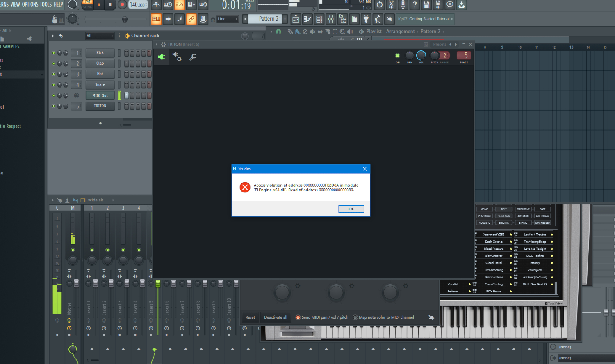Select Send MIDI pan / vol / pitch option
Screen dimensions: 615x364
pos(322,317)
